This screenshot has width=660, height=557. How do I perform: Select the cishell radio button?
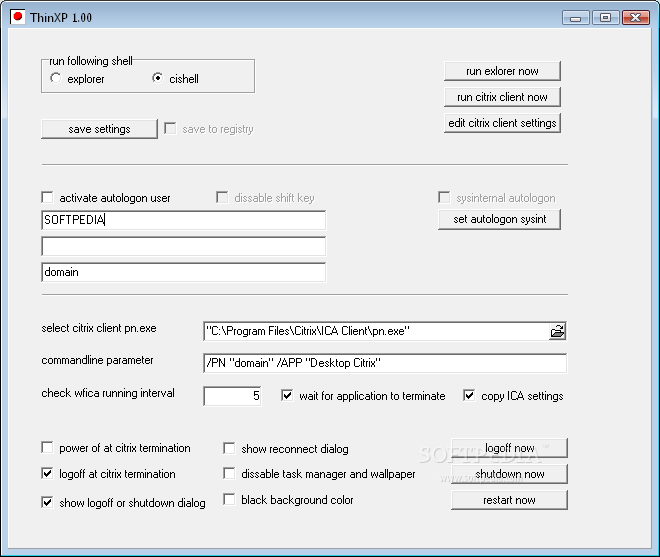click(x=157, y=78)
